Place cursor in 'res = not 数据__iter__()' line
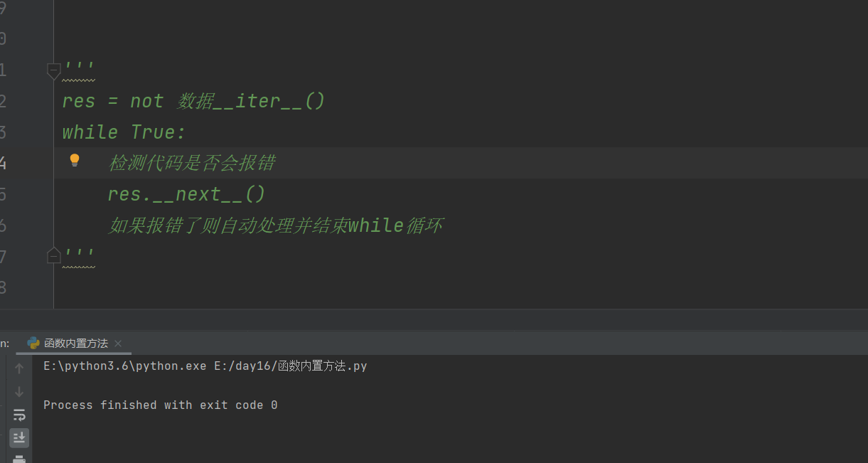The width and height of the screenshot is (868, 463). [193, 101]
